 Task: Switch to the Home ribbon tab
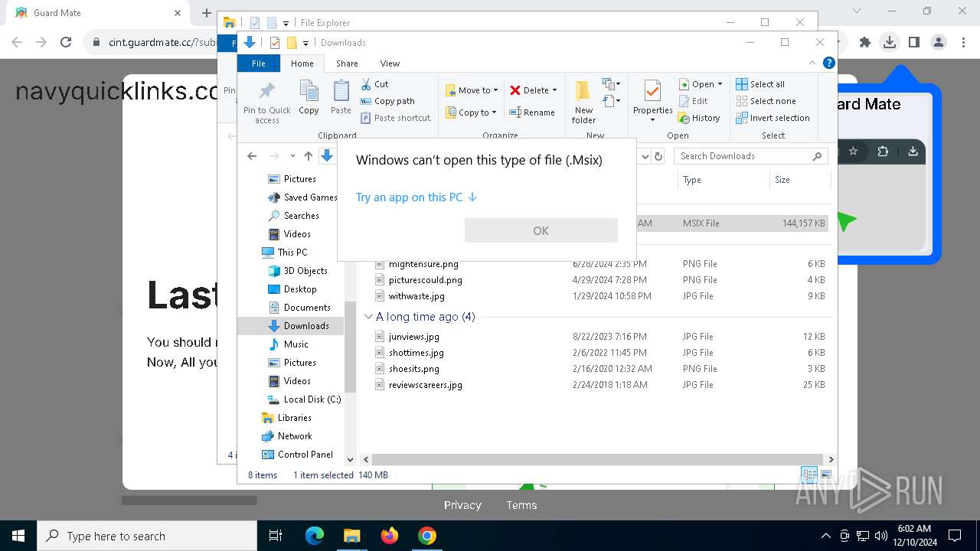[x=302, y=64]
